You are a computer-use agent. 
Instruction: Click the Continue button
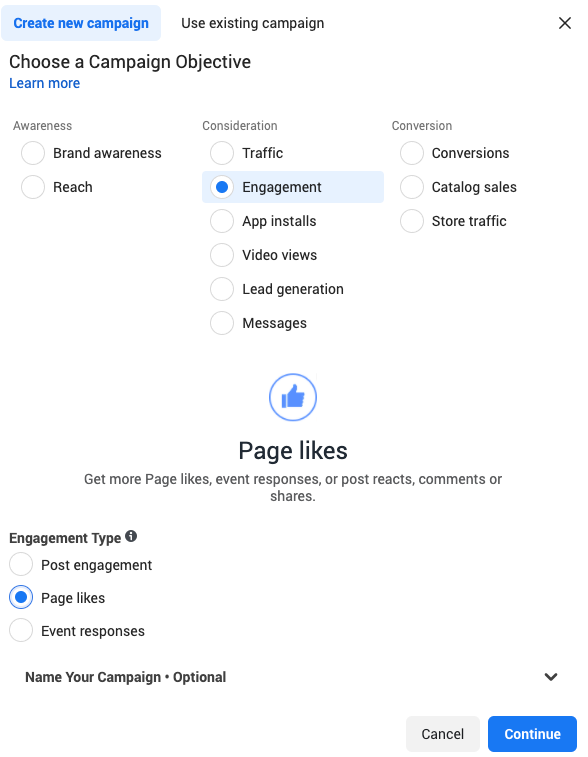(x=532, y=734)
